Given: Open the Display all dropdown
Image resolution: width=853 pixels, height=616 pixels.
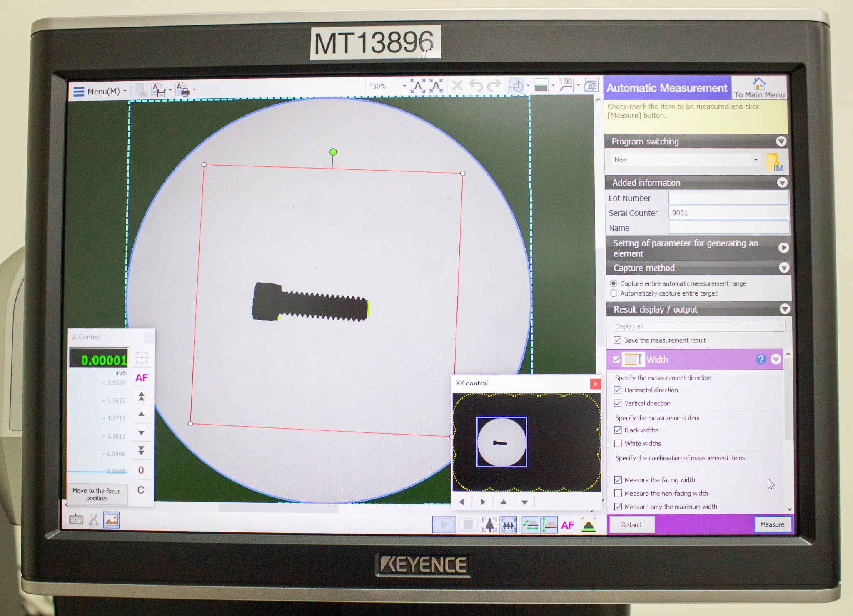Looking at the screenshot, I should click(699, 326).
